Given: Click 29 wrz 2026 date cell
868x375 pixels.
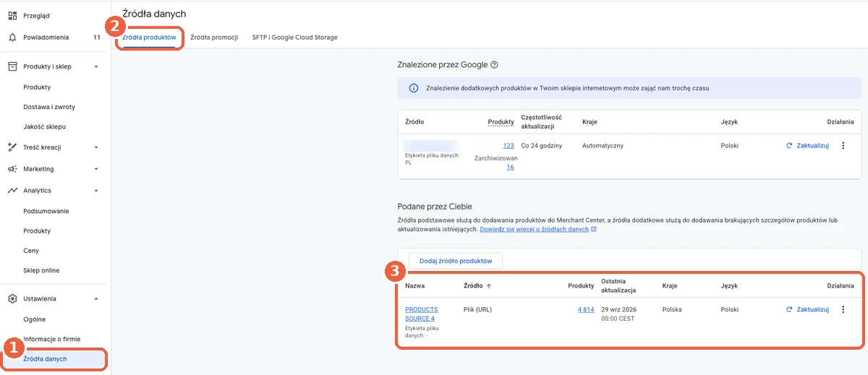Looking at the screenshot, I should (620, 314).
